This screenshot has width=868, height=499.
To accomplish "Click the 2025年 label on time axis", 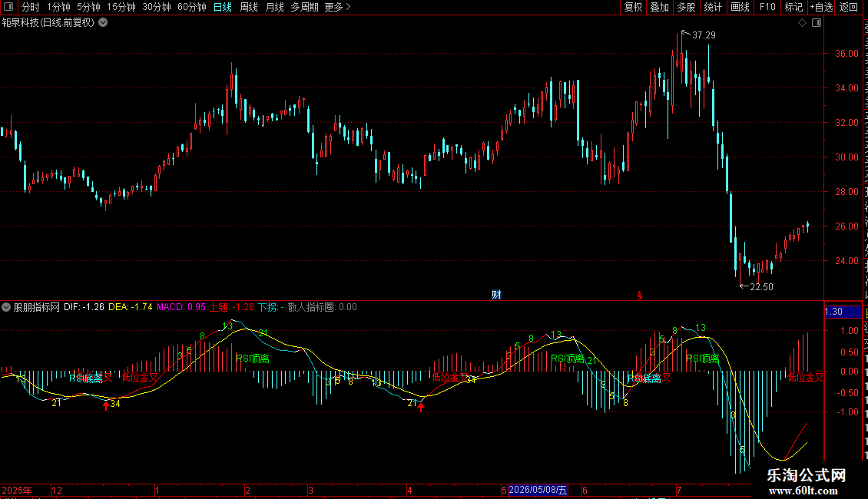I will (x=17, y=490).
